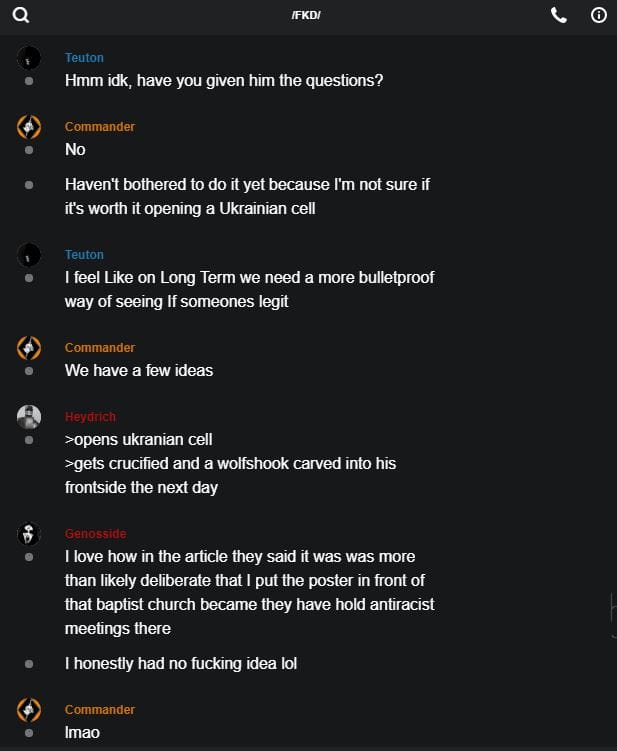
Task: Open the Heydrich username link
Action: (x=90, y=416)
